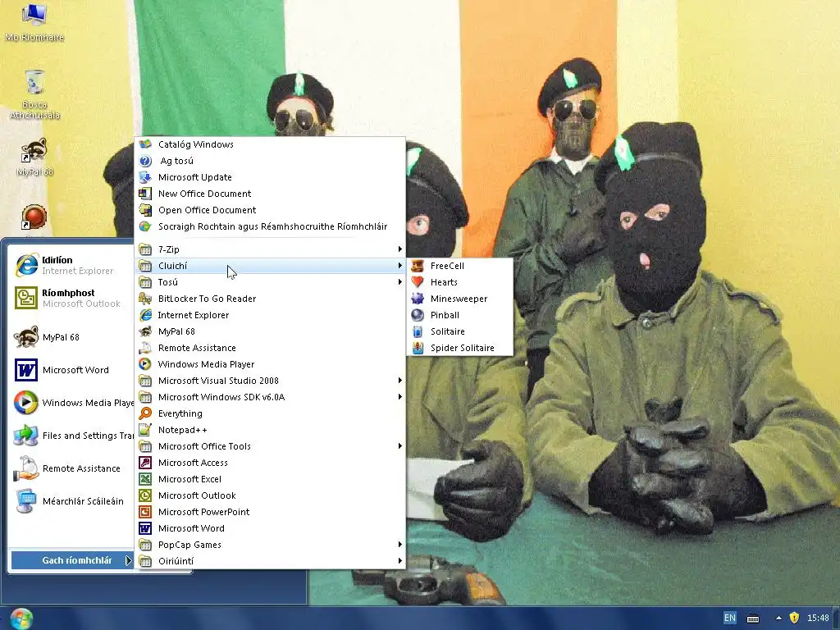
Task: Open Ríomhphost Microsoft Outlook pinned item
Action: coord(72,299)
